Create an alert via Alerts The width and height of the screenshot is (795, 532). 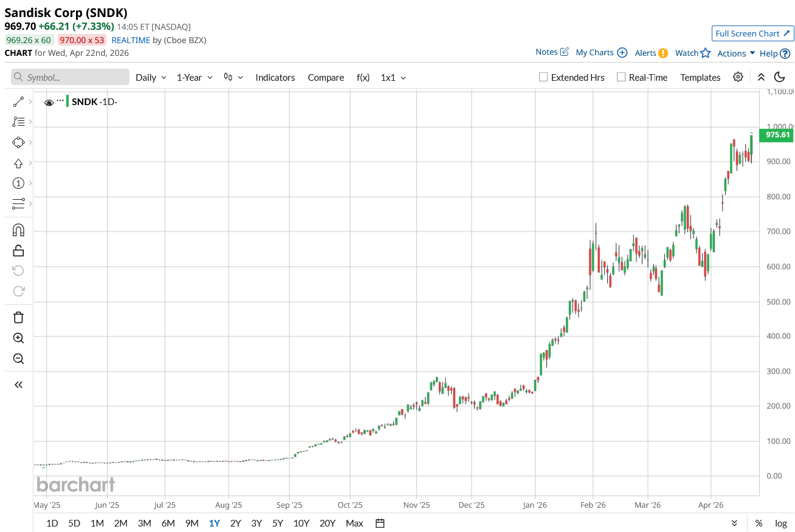click(x=651, y=53)
